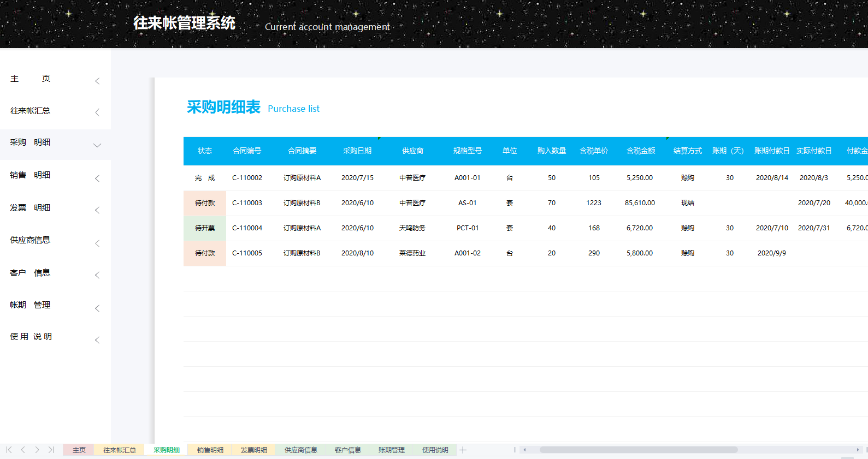Select the 现结 settlement method cell
Image resolution: width=868 pixels, height=459 pixels.
click(688, 203)
